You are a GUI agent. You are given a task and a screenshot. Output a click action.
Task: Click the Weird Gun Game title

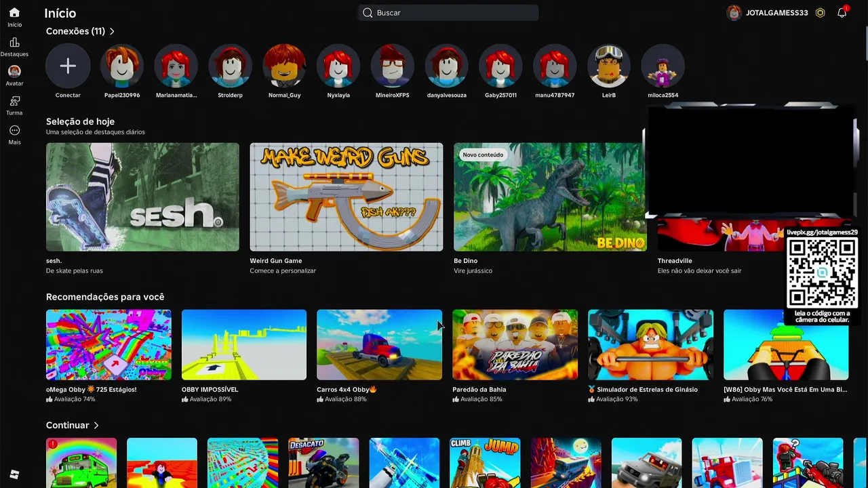(x=276, y=261)
